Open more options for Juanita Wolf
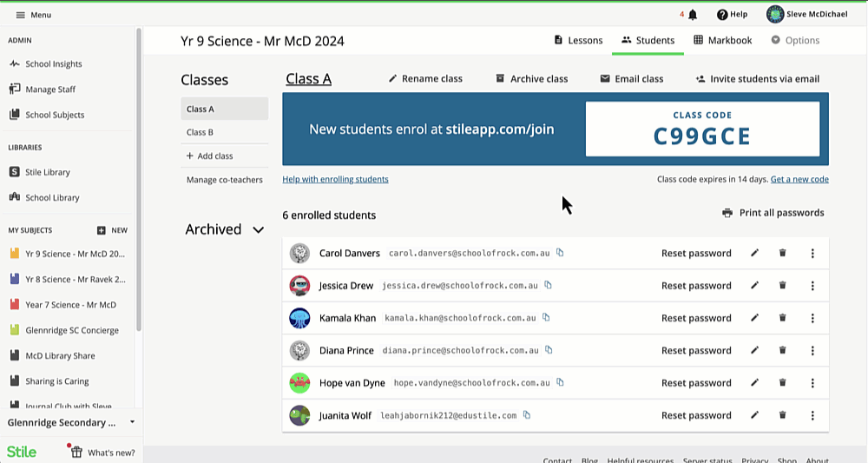This screenshot has width=868, height=463. pyautogui.click(x=812, y=415)
